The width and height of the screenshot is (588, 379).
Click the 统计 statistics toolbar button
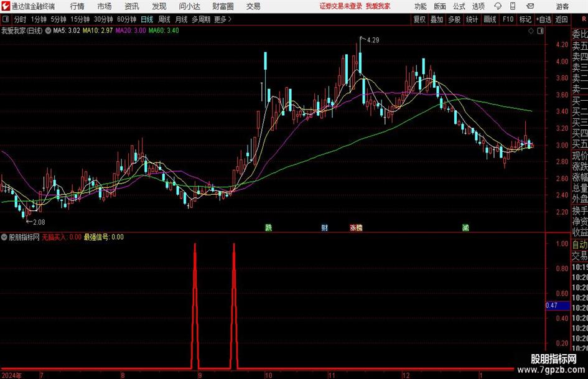pyautogui.click(x=472, y=19)
